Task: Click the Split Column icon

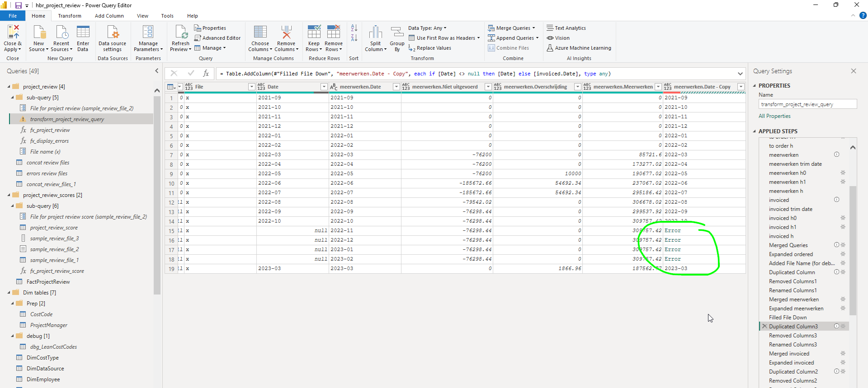Action: (x=375, y=32)
